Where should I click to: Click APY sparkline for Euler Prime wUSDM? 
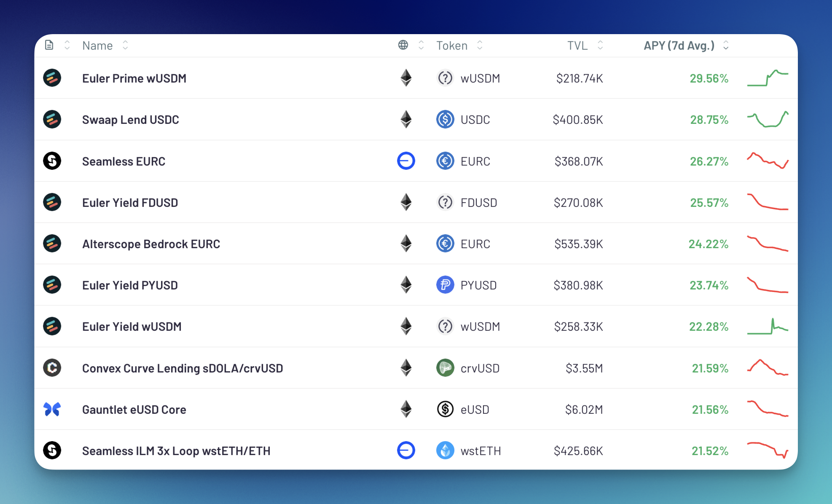pyautogui.click(x=768, y=78)
